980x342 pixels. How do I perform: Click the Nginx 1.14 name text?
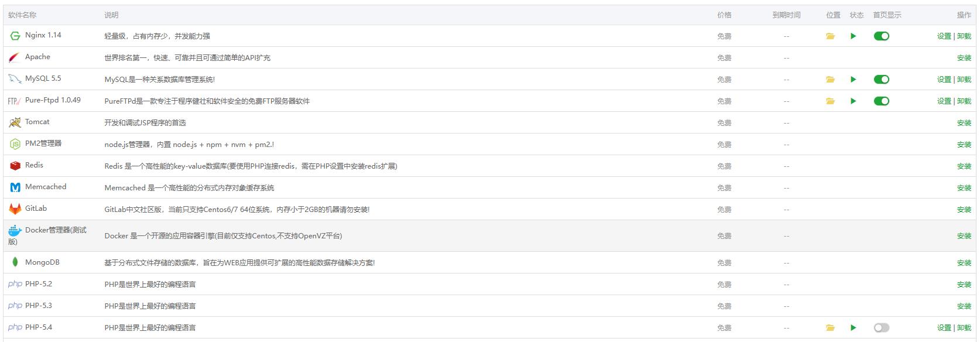coord(43,35)
